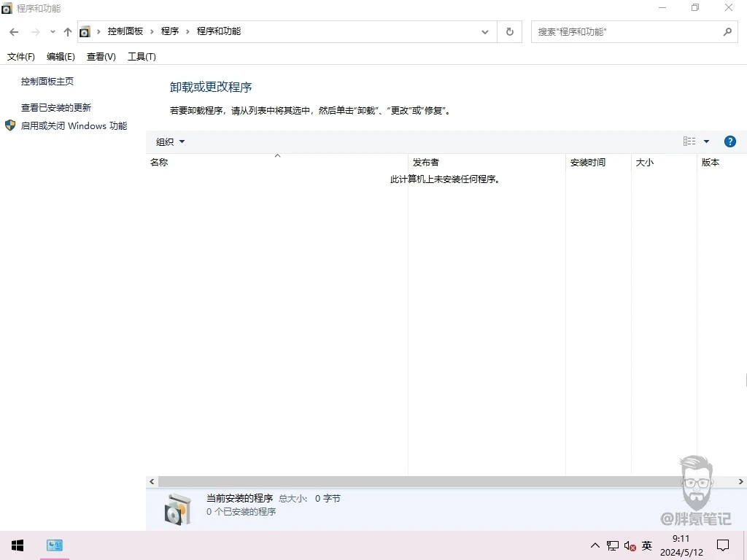Screen dimensions: 747x560
Task: Click the 0 个已安装的程序 text
Action: pos(241,511)
